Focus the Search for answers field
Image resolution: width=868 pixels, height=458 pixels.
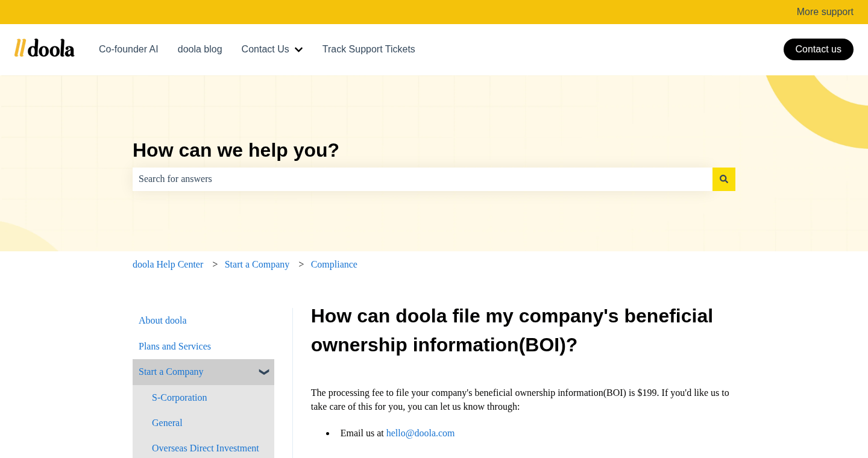pyautogui.click(x=423, y=179)
